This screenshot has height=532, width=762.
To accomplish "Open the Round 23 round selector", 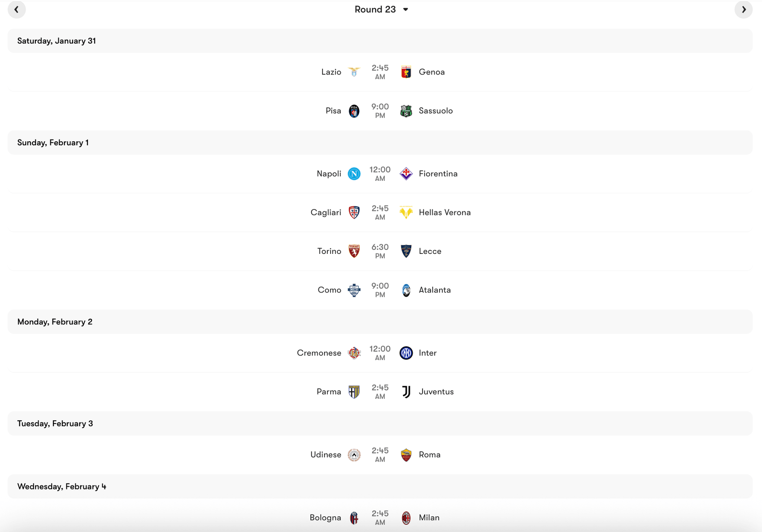I will (x=375, y=9).
